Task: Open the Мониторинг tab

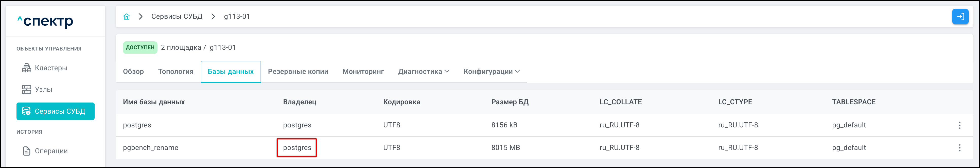Action: pos(363,72)
